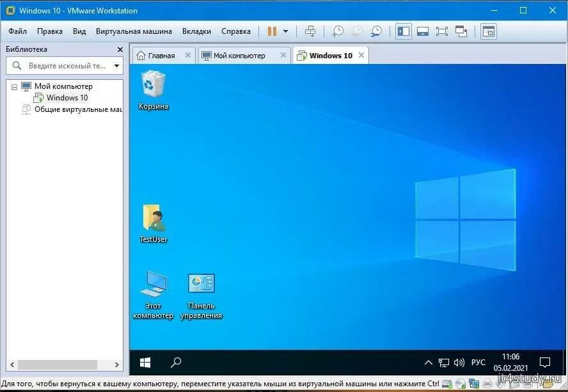Click the guest taskbar search icon
568x392 pixels.
click(176, 363)
